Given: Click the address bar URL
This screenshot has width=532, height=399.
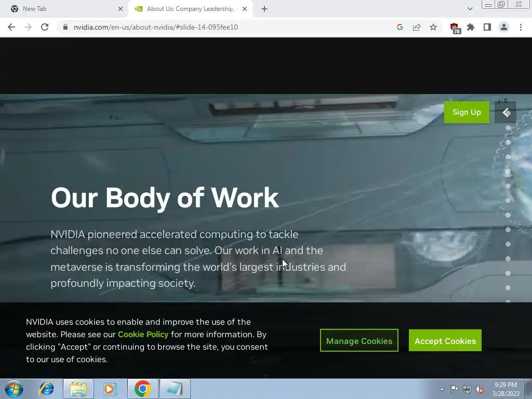Looking at the screenshot, I should tap(156, 27).
